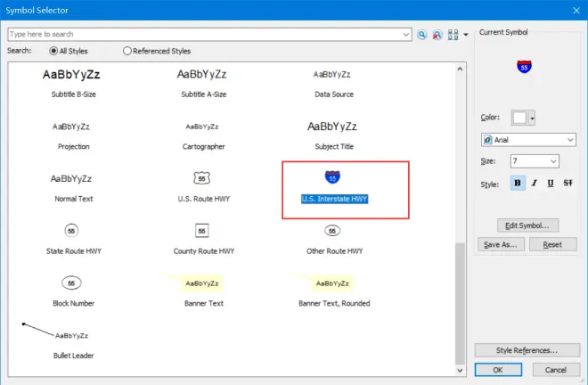Pick the Subject Title text symbol
The image size is (588, 385).
click(x=332, y=127)
